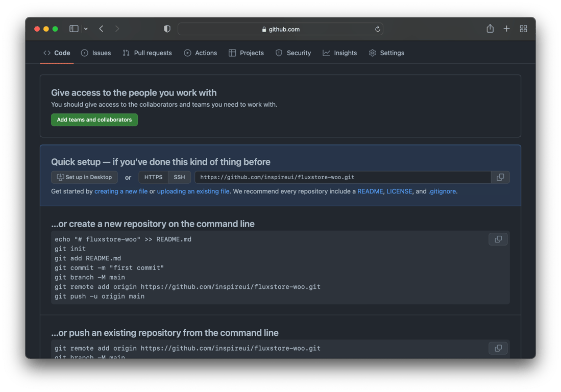Screen dimensions: 561x392
Task: Go to the Actions tab
Action: pos(200,53)
